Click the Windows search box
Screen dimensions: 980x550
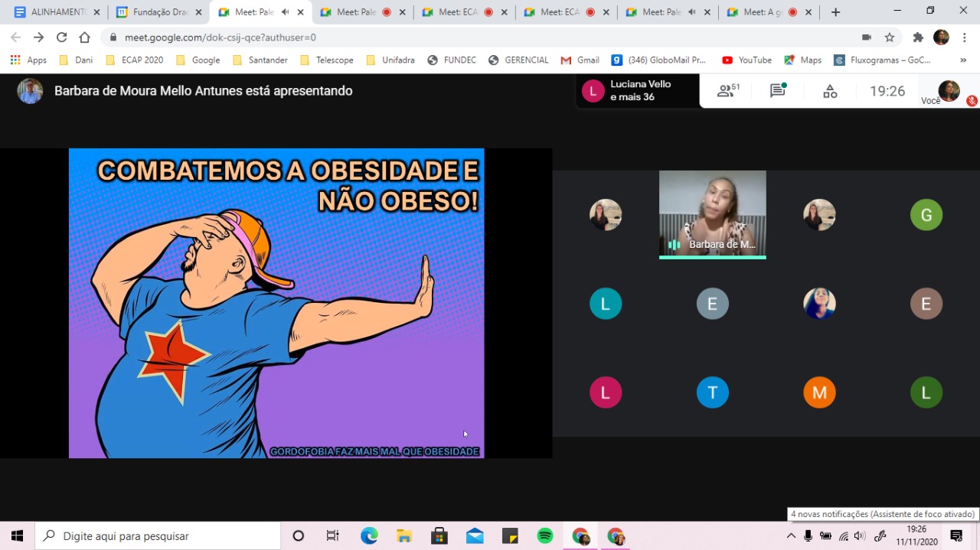click(x=158, y=536)
